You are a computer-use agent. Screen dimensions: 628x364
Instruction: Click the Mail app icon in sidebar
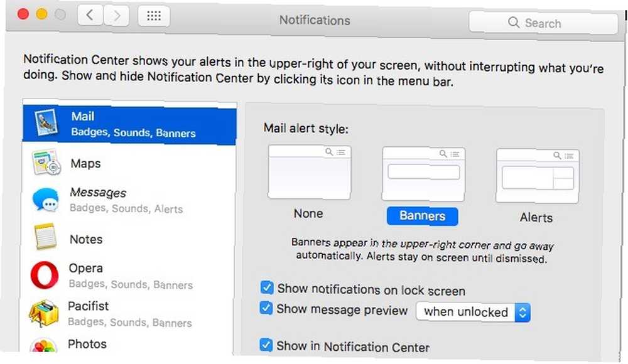tap(47, 123)
